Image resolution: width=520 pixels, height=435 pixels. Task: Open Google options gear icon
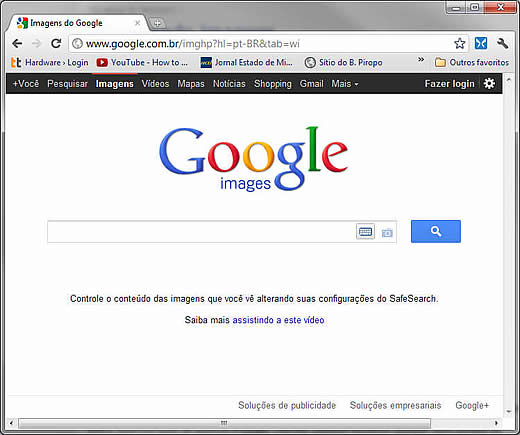point(489,83)
